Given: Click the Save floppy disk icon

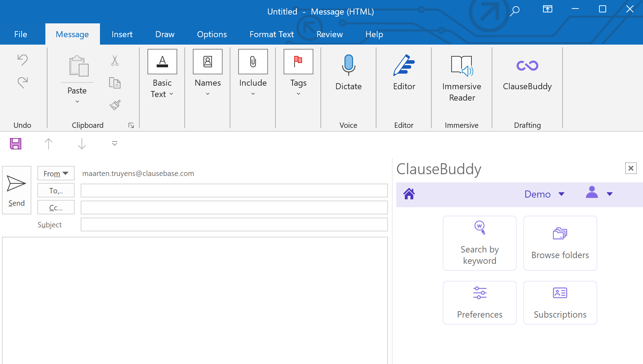Looking at the screenshot, I should [16, 144].
